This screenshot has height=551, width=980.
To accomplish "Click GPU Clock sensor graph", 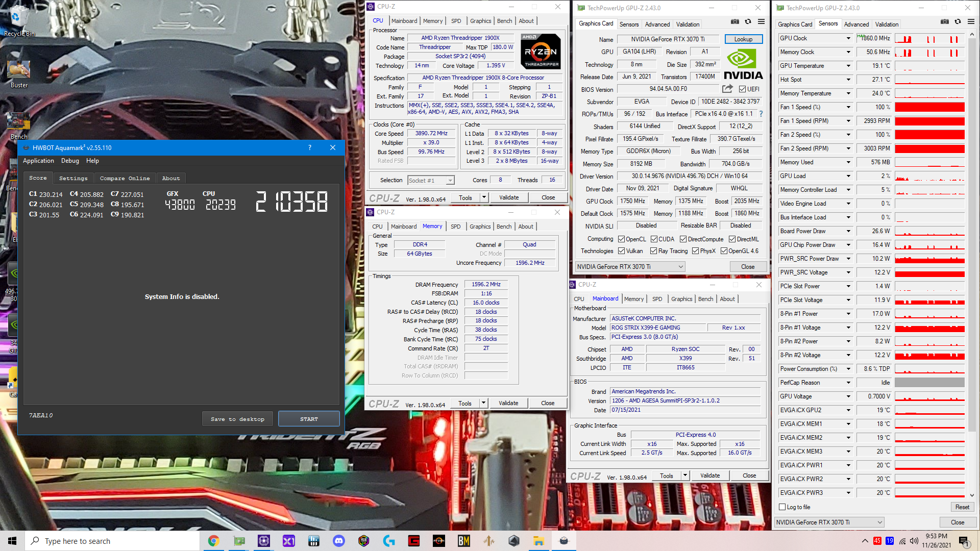I will [x=929, y=38].
